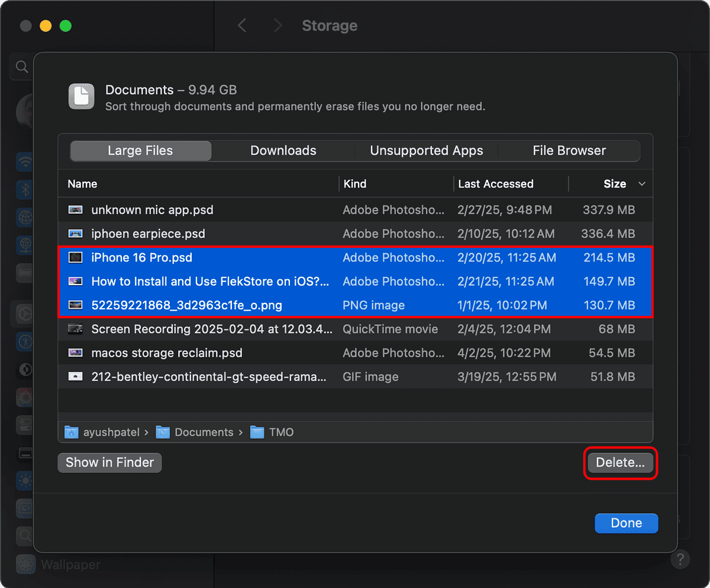The image size is (710, 588).
Task: Click the Documents file icon in the header
Action: [81, 96]
